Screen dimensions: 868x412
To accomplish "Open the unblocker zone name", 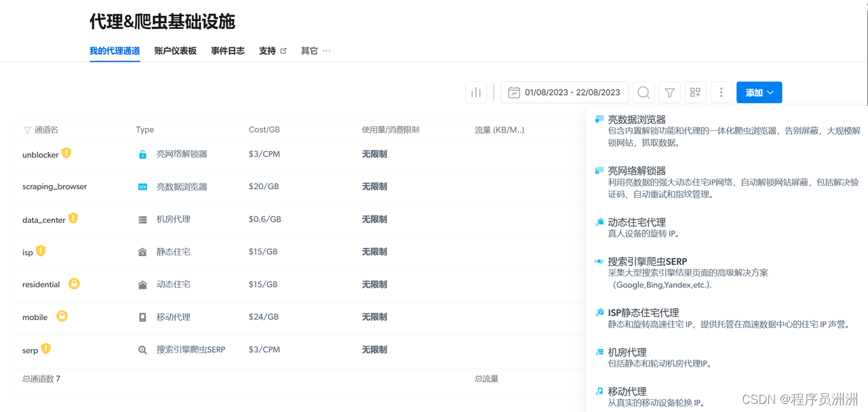I will click(41, 154).
